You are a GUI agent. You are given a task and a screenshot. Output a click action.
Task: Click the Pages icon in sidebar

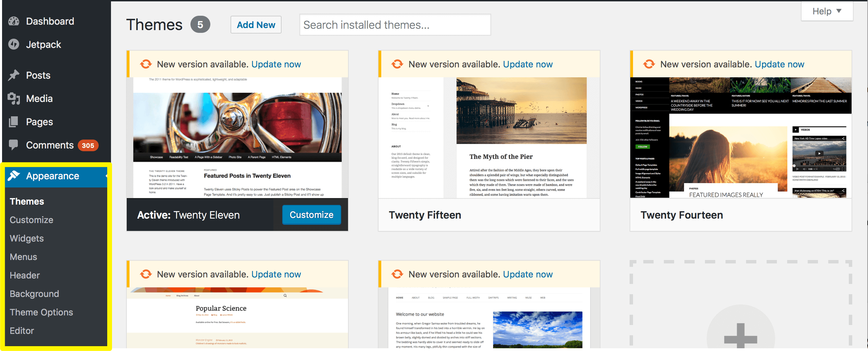click(14, 122)
